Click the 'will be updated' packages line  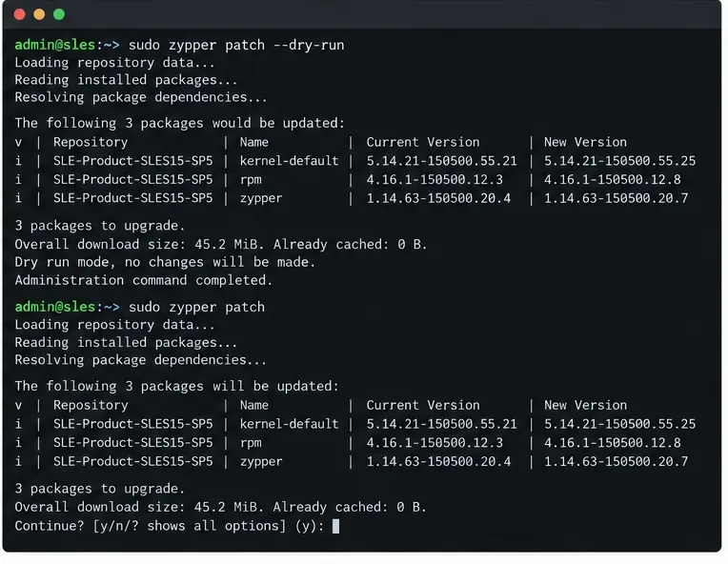(177, 386)
